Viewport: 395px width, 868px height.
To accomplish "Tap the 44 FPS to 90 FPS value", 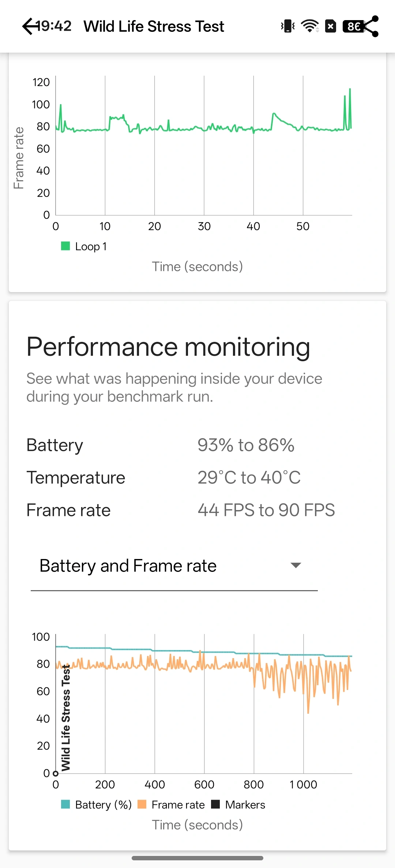I will pyautogui.click(x=266, y=510).
